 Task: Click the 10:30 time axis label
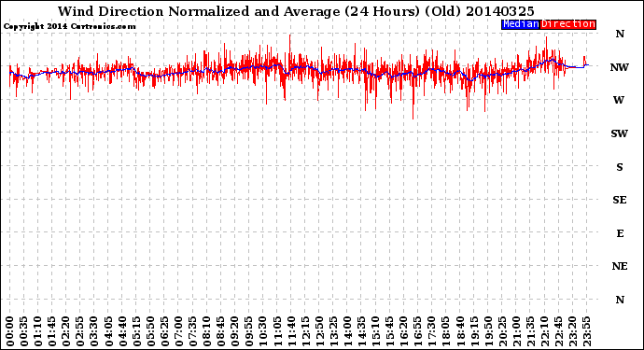click(x=263, y=331)
